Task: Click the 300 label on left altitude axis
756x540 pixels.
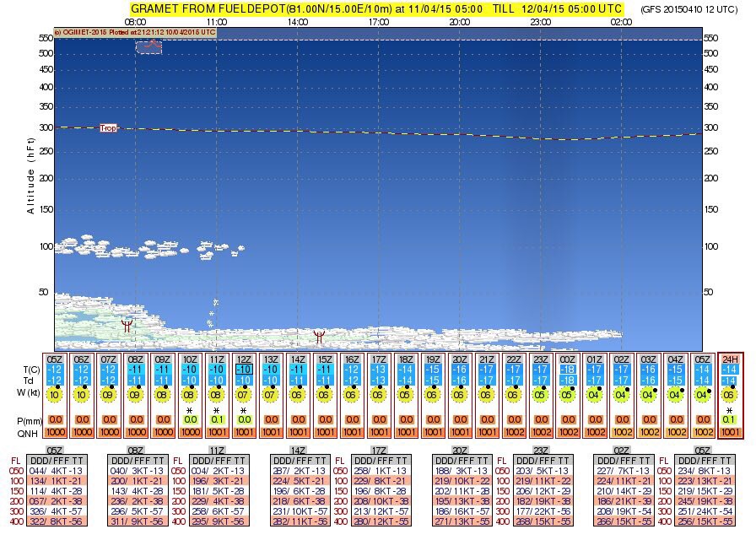Action: click(x=45, y=127)
